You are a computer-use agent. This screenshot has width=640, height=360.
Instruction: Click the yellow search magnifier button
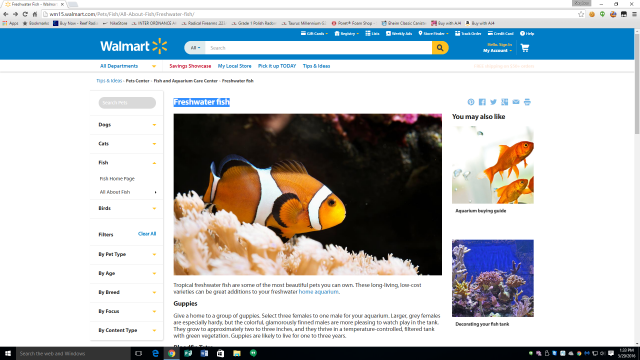(x=440, y=48)
